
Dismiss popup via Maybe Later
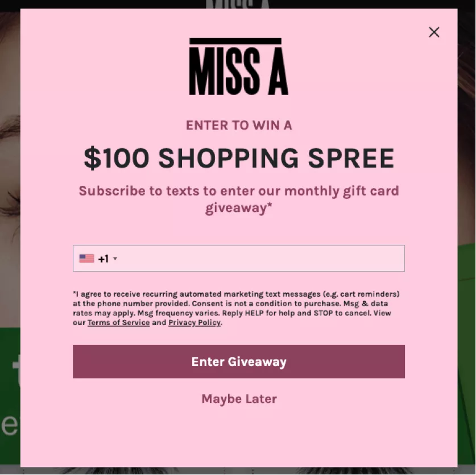[x=239, y=399]
